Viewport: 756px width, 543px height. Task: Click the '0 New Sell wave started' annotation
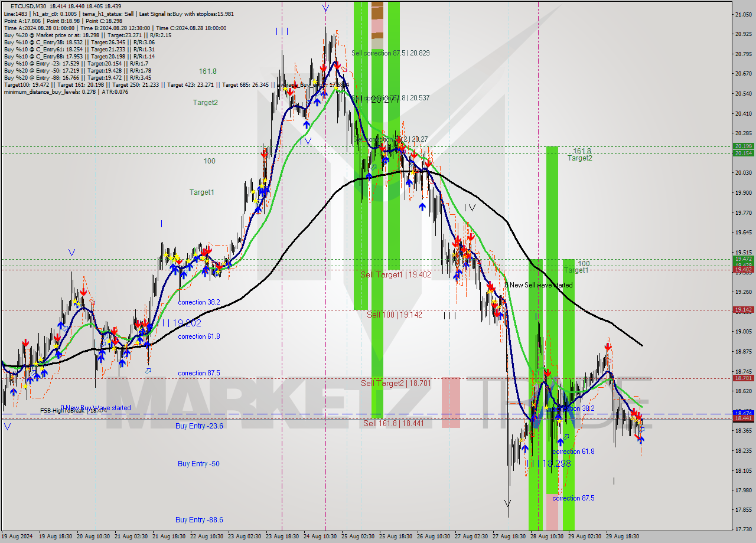(x=538, y=285)
